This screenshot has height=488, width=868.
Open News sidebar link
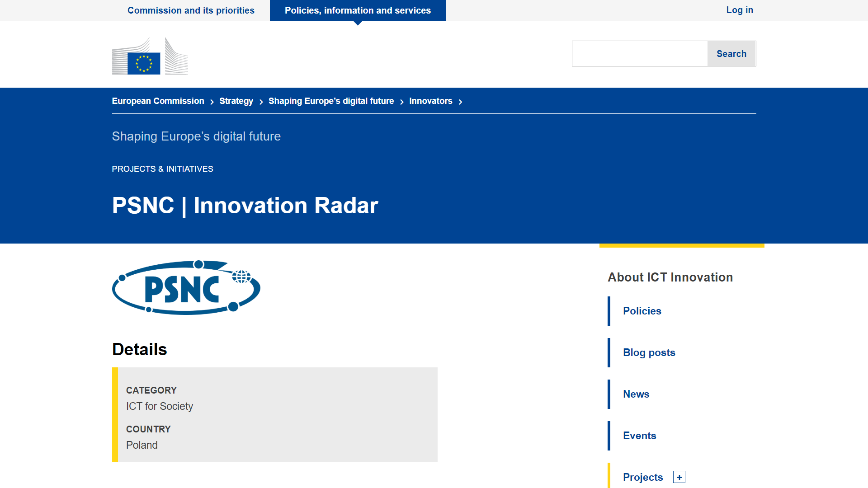point(636,394)
